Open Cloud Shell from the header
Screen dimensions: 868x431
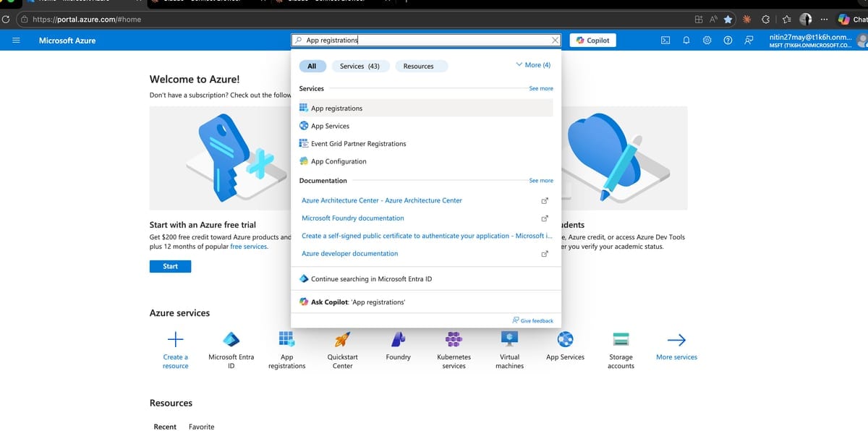(665, 40)
